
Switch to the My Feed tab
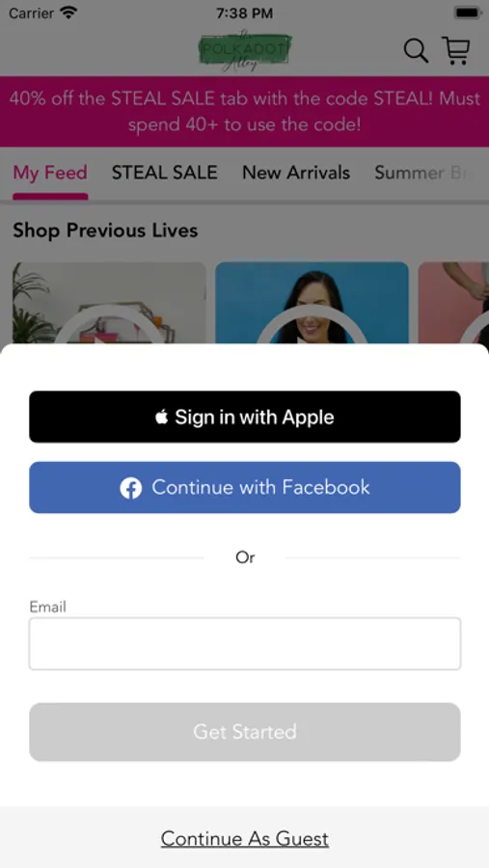point(50,173)
